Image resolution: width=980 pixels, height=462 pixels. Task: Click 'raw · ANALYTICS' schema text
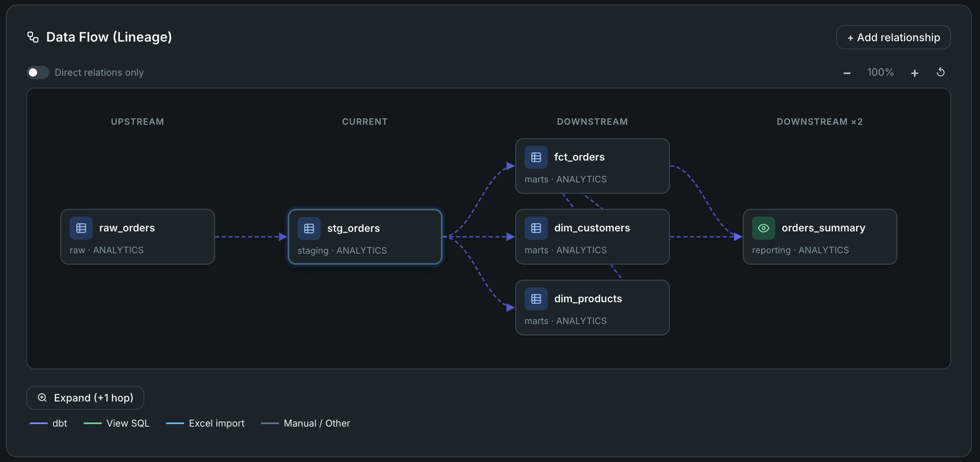pos(107,250)
